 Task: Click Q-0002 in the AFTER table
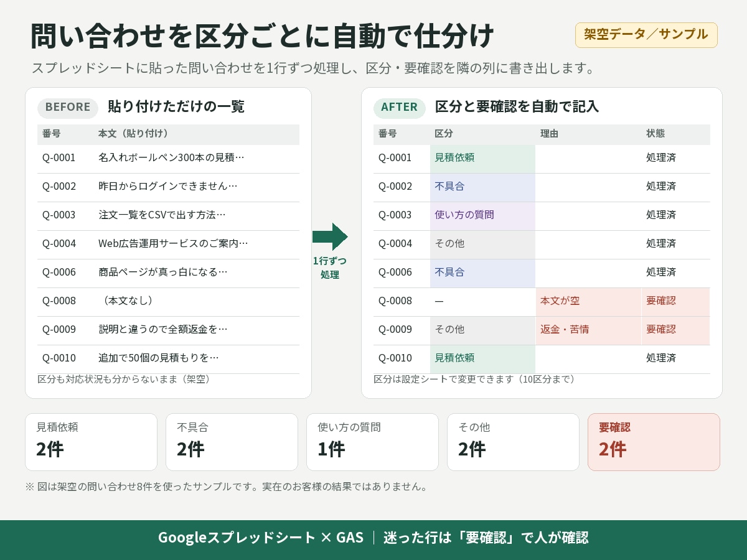(395, 187)
